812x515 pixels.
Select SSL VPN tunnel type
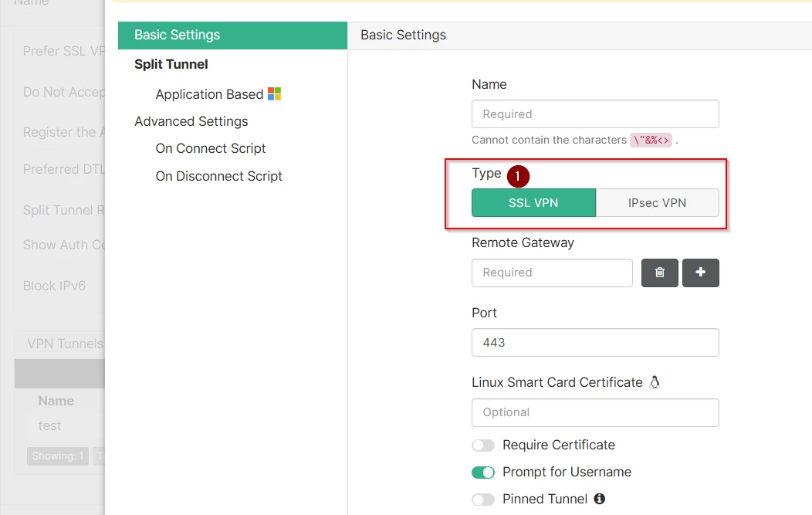[533, 202]
